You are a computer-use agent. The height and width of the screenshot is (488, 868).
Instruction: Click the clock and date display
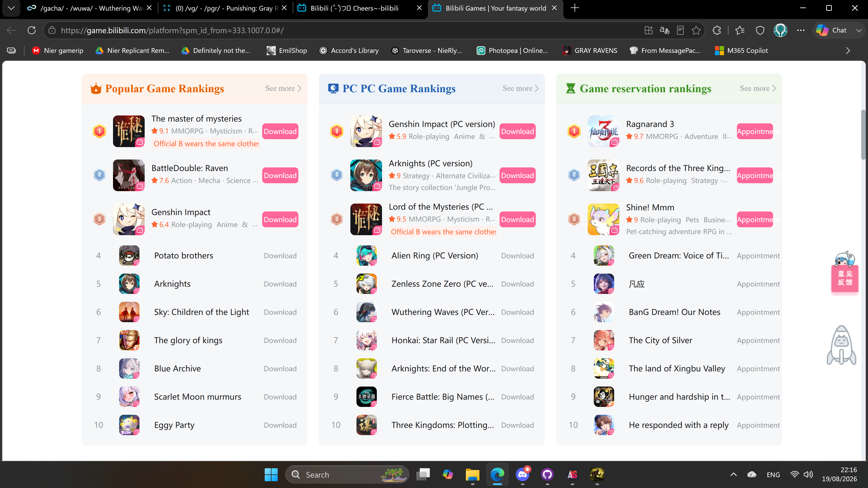pyautogui.click(x=839, y=474)
